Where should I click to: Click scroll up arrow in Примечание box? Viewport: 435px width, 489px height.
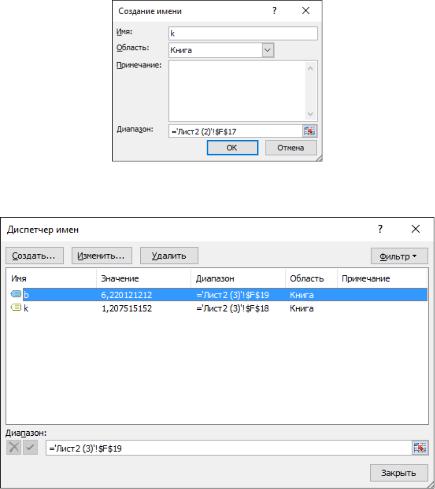click(x=310, y=68)
